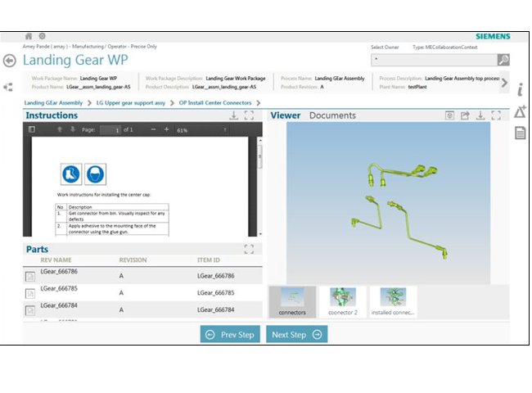
Task: Open the information panel icon
Action: pos(520,89)
